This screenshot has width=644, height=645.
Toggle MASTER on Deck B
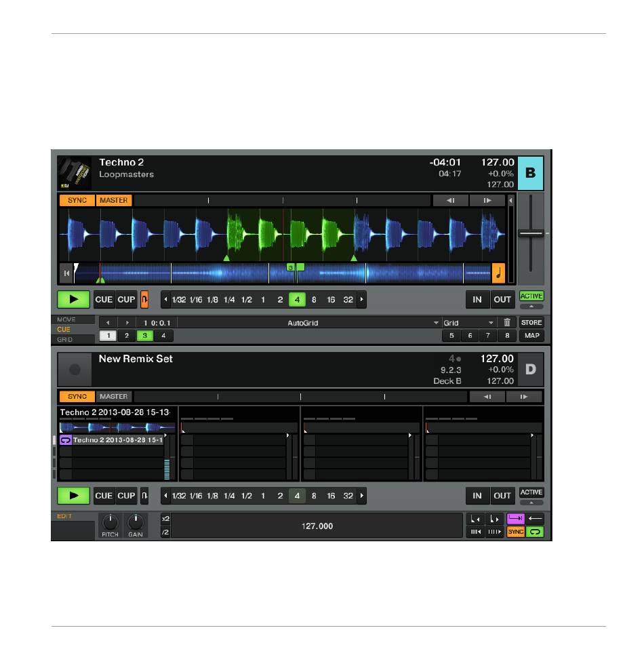coord(114,200)
